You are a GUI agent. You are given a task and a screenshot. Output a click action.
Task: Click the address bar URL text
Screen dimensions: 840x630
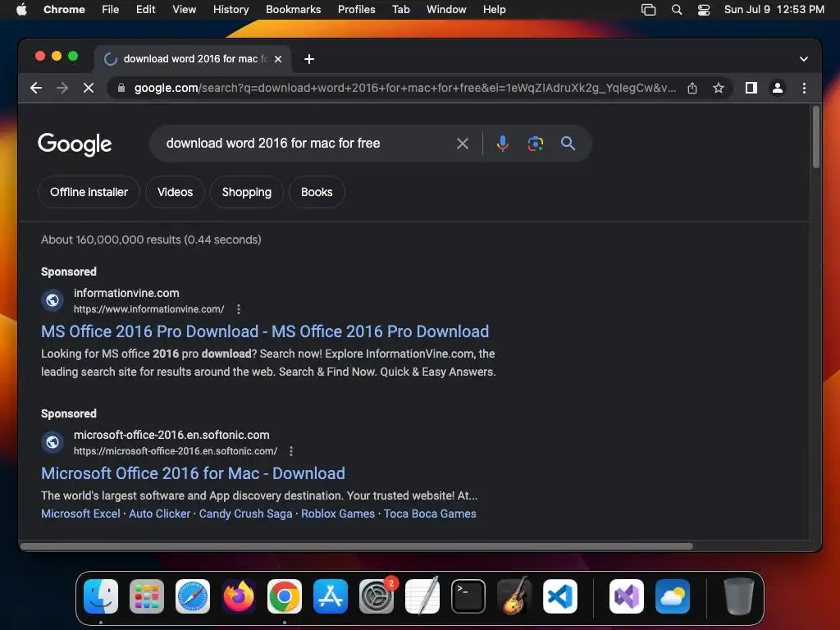tap(405, 88)
